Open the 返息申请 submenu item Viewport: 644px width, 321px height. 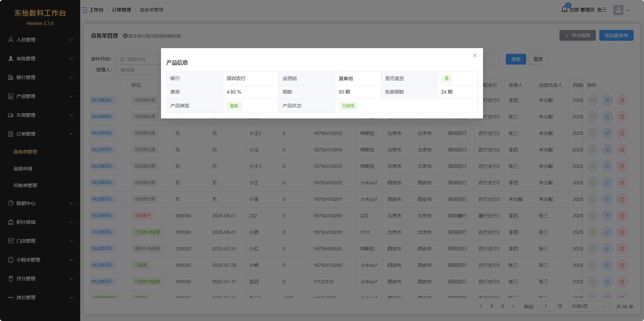point(23,169)
